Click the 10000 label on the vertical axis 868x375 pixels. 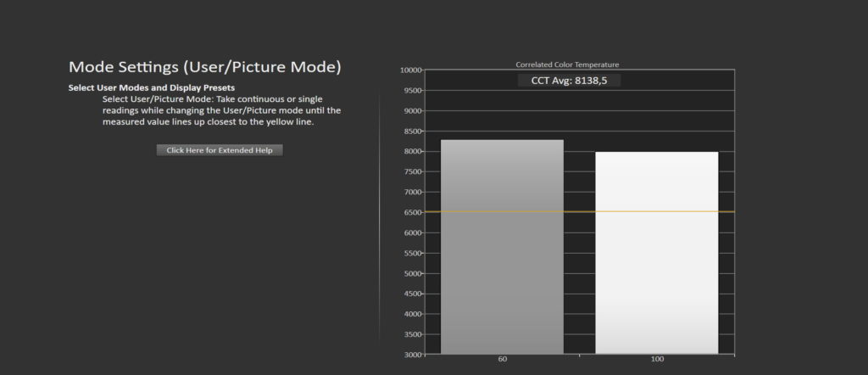pos(410,70)
